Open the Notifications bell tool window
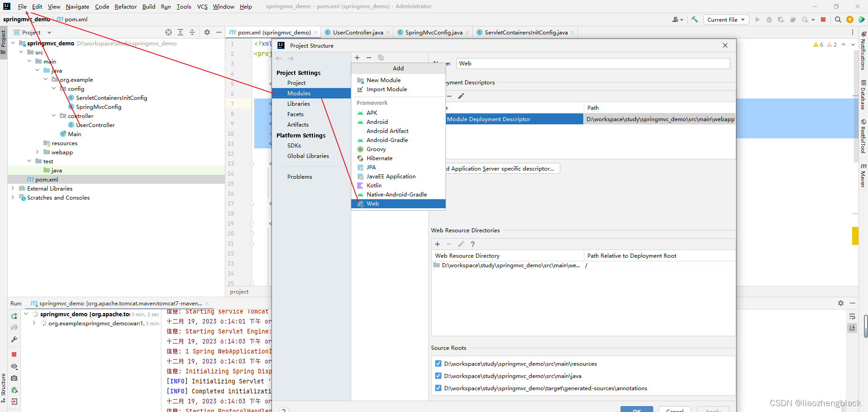The width and height of the screenshot is (868, 412). (863, 51)
